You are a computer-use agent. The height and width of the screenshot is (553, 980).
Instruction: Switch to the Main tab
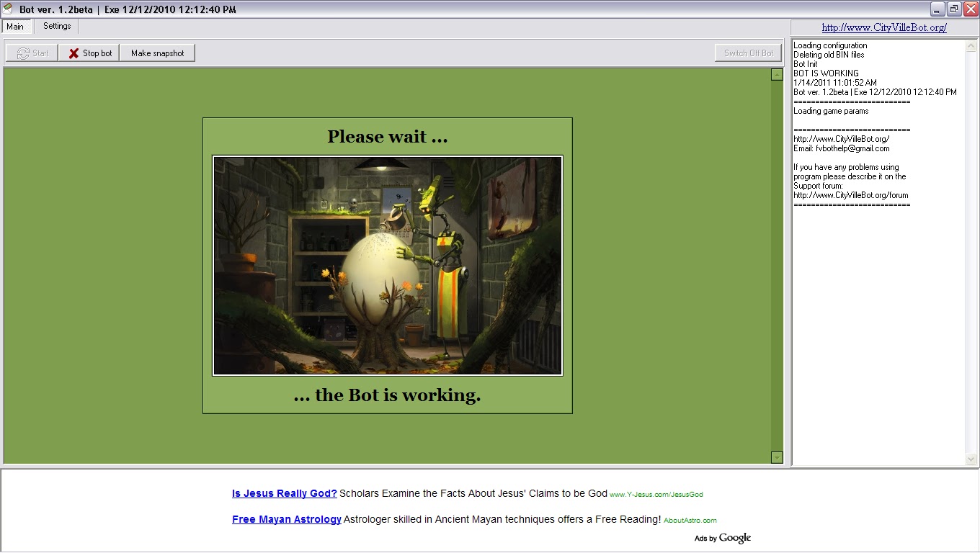pyautogui.click(x=16, y=27)
